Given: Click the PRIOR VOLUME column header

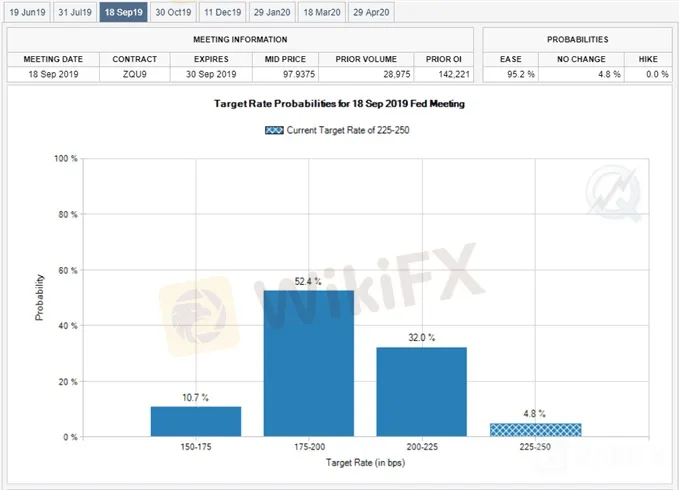Looking at the screenshot, I should click(366, 59).
